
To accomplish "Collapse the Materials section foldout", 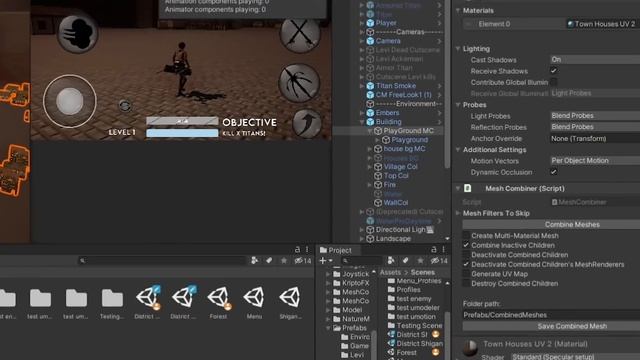I will click(458, 11).
